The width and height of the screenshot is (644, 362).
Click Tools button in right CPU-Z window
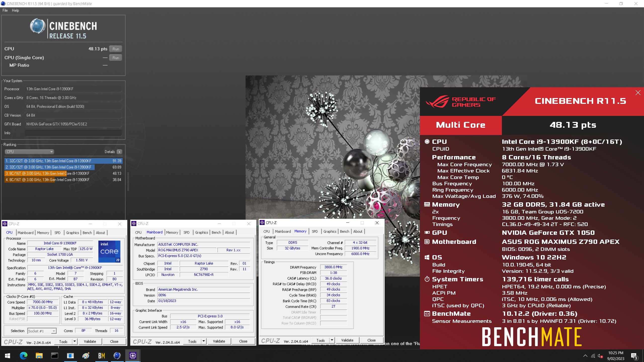point(320,340)
